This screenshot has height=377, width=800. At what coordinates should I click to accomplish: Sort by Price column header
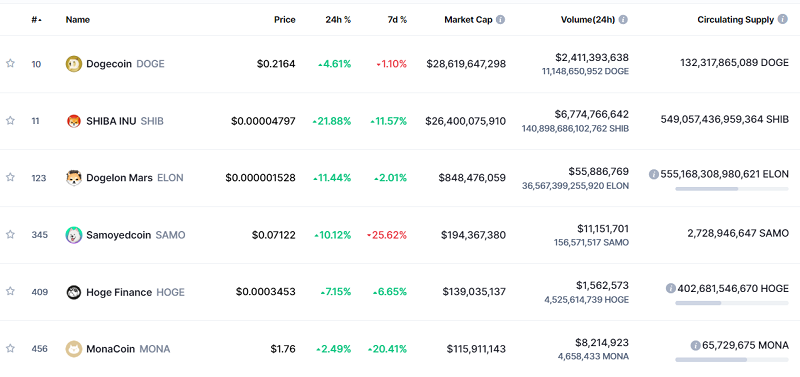285,20
